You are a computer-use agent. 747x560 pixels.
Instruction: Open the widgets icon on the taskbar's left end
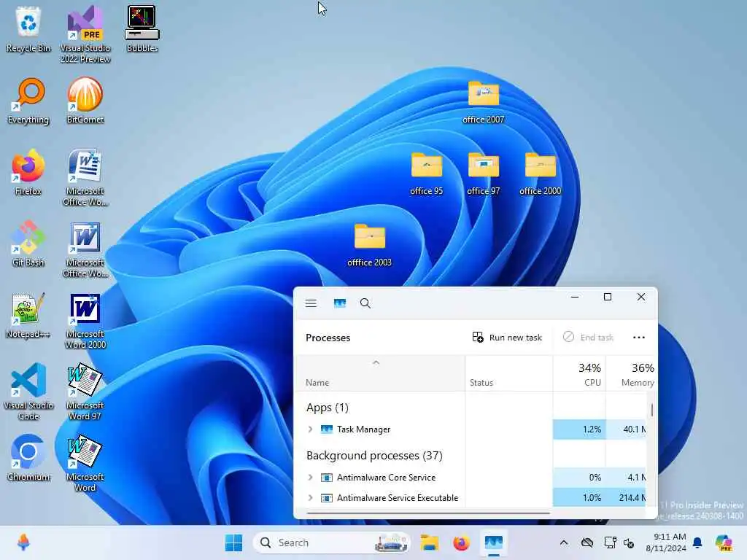(23, 542)
